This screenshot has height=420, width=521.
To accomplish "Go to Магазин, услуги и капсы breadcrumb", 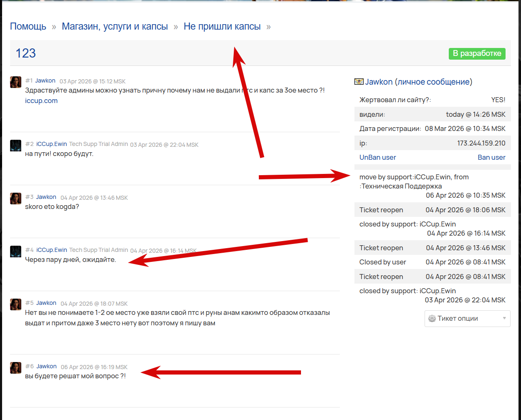I will (115, 26).
